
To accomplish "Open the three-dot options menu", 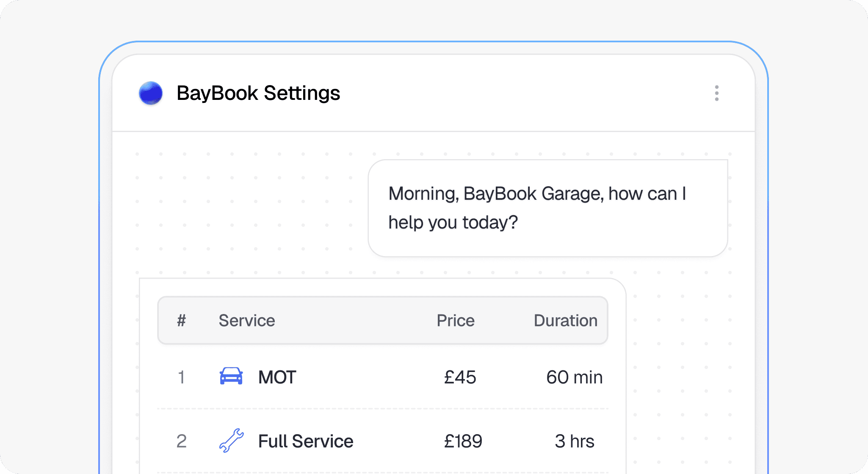I will click(x=716, y=93).
